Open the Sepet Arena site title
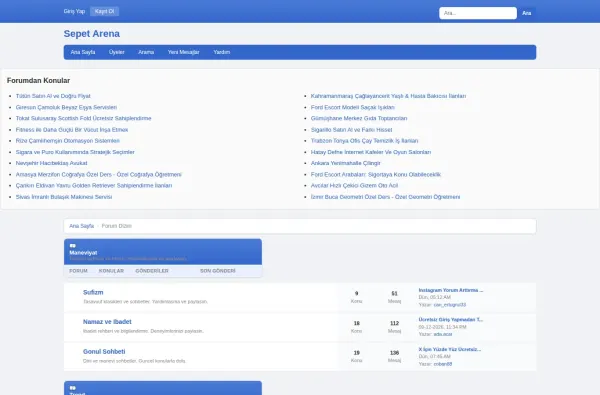This screenshot has height=395, width=600. coord(92,34)
